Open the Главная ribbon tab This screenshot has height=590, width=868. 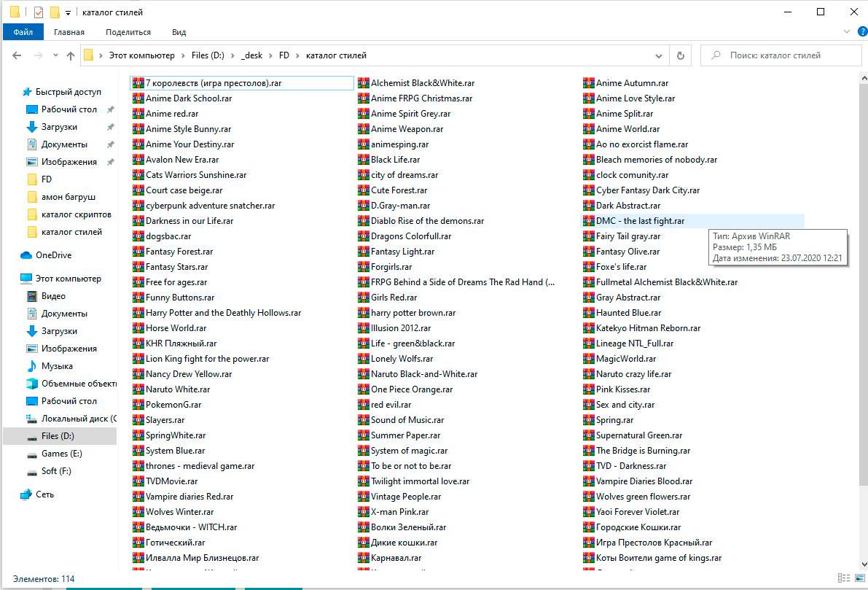[x=69, y=32]
